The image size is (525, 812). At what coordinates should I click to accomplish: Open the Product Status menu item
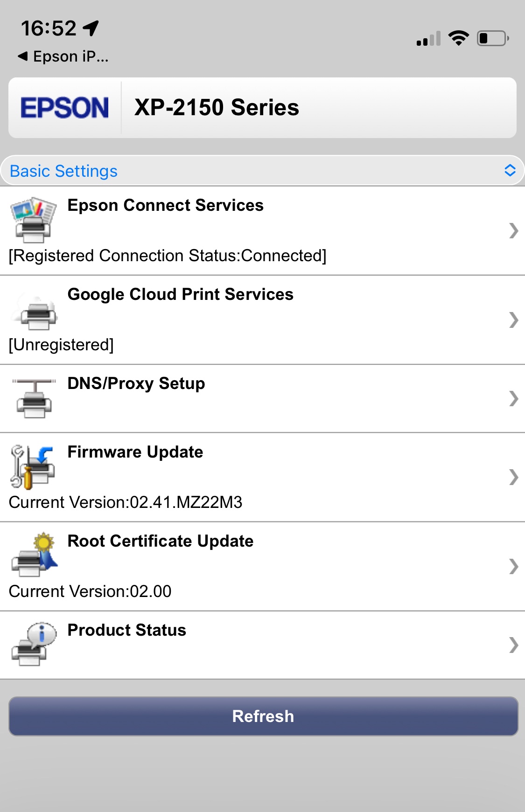pyautogui.click(x=127, y=630)
